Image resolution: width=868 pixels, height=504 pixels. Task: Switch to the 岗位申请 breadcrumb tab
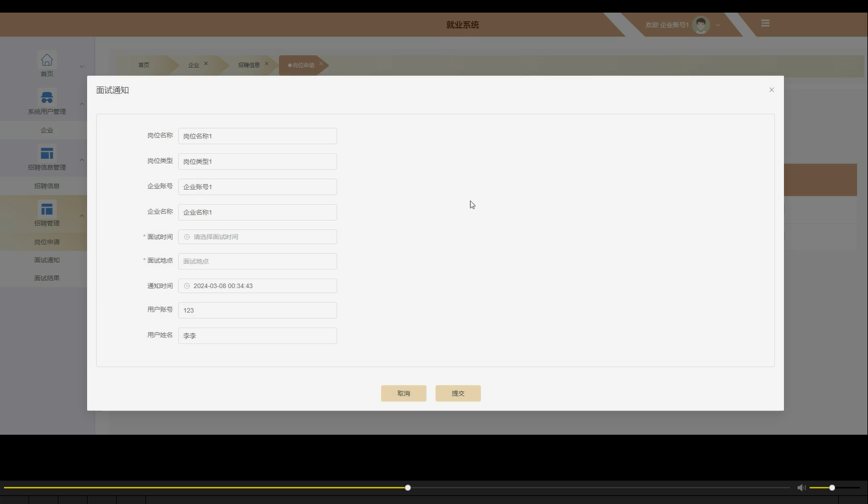pyautogui.click(x=303, y=65)
